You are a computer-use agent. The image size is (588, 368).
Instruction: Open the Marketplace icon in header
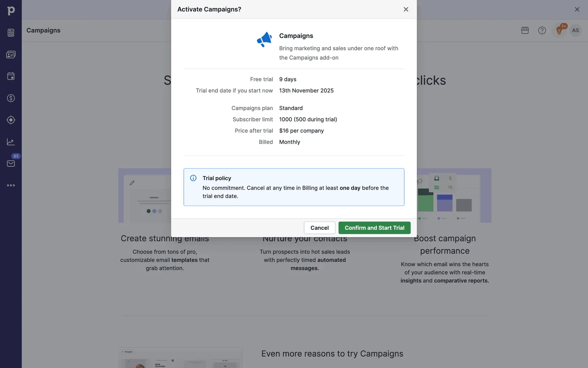[x=525, y=30]
